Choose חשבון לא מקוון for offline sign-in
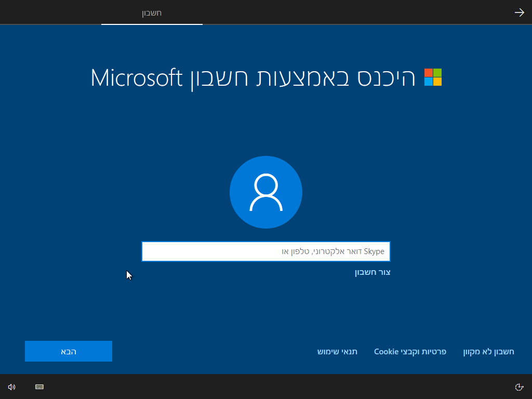Viewport: 532px width, 399px height. click(x=487, y=351)
